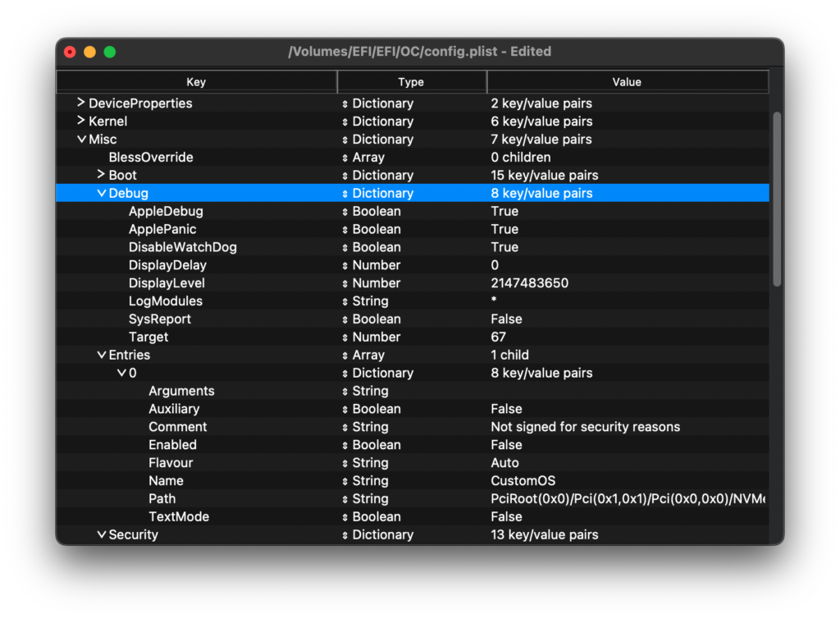The height and width of the screenshot is (619, 840).
Task: Expand the Kernel dictionary row
Action: pos(81,122)
